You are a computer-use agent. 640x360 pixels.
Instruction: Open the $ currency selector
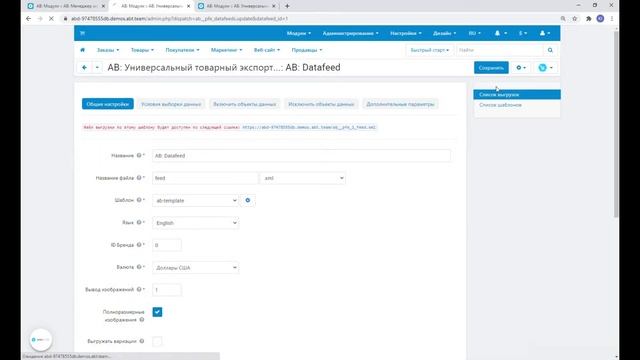[523, 33]
